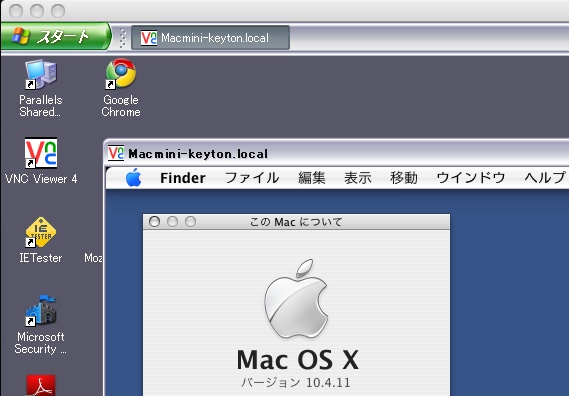Screen dimensions: 569x396
Task: Open the ファイル menu
Action: click(252, 178)
